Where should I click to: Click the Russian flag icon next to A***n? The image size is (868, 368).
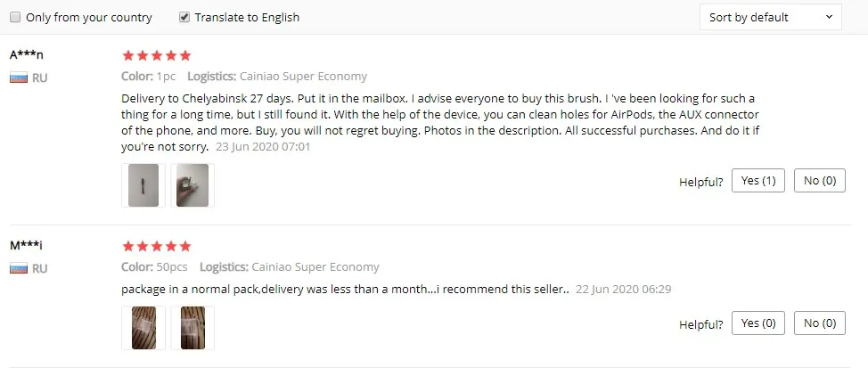(x=19, y=78)
